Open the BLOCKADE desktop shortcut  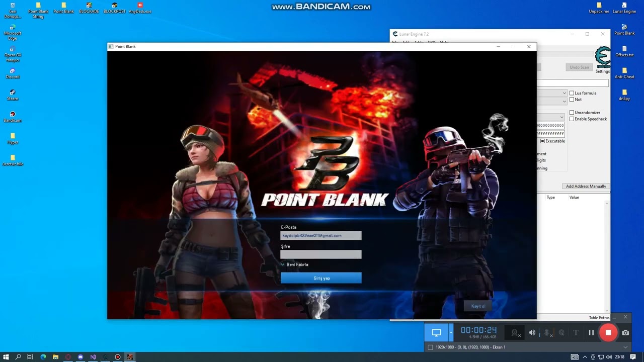pyautogui.click(x=89, y=8)
